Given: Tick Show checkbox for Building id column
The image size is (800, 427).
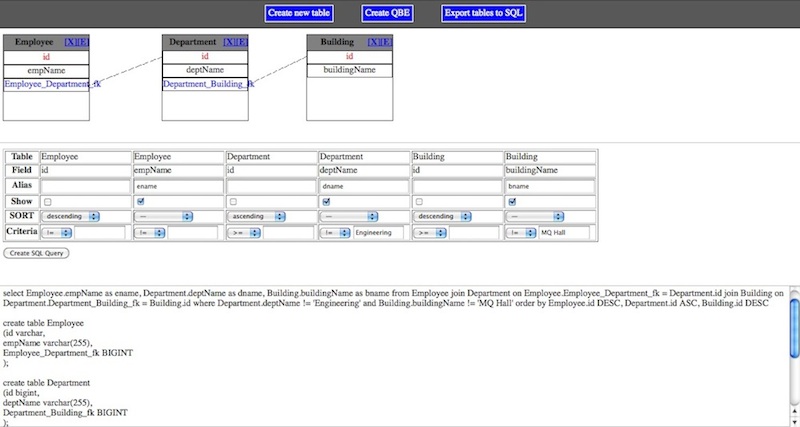Looking at the screenshot, I should coord(419,202).
